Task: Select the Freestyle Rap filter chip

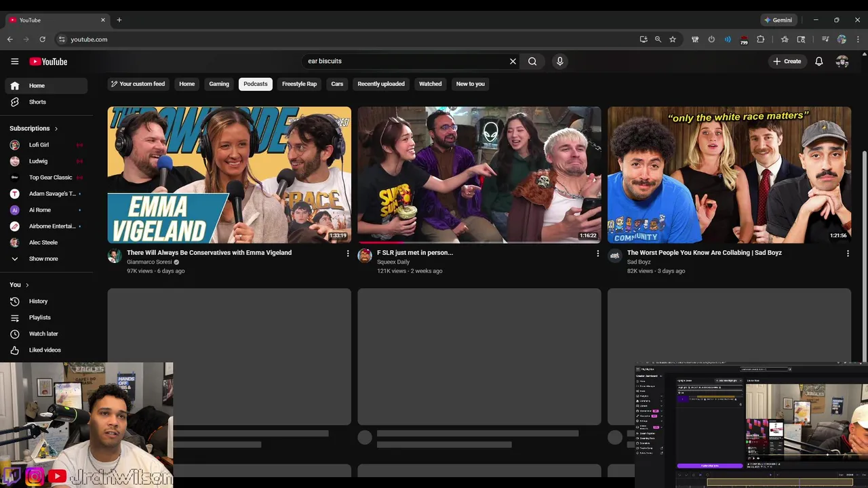Action: coord(299,84)
